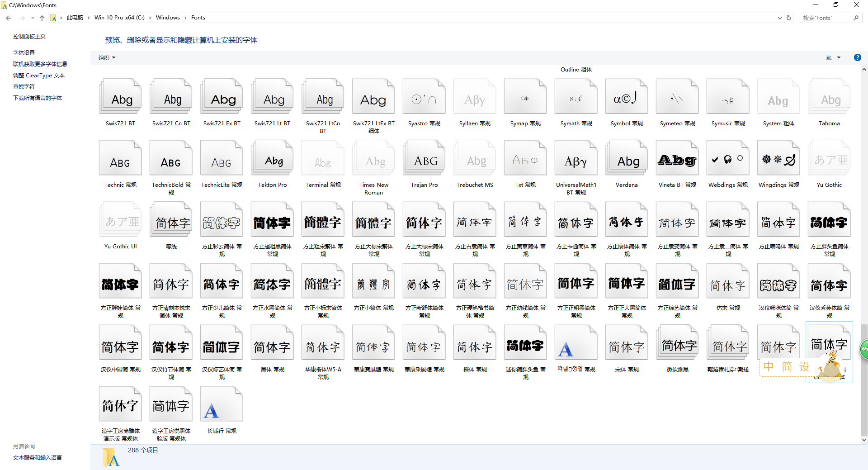Screen dimensions: 868x470
Task: Select the Swis721 Cn BT font
Action: (171, 97)
